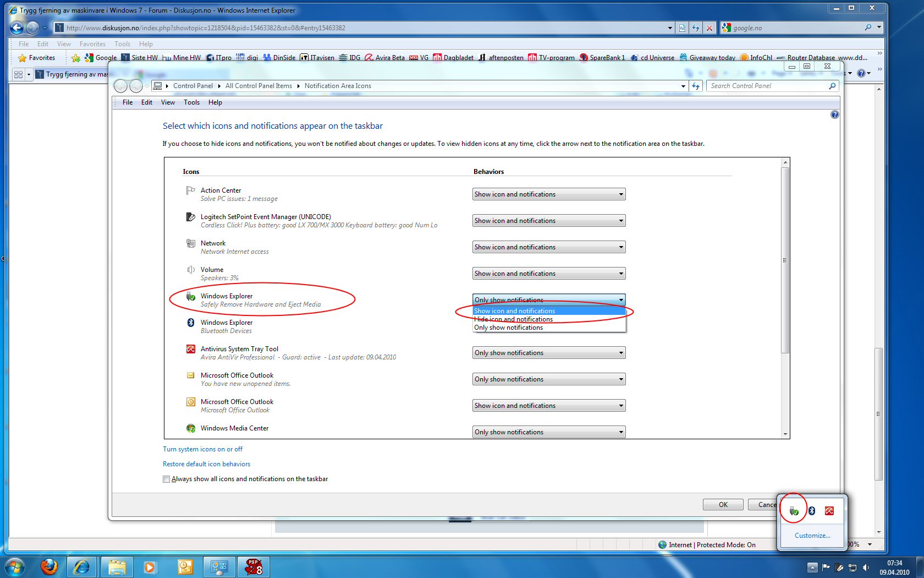
Task: Click Bluetooth icon in tray popup
Action: click(812, 511)
